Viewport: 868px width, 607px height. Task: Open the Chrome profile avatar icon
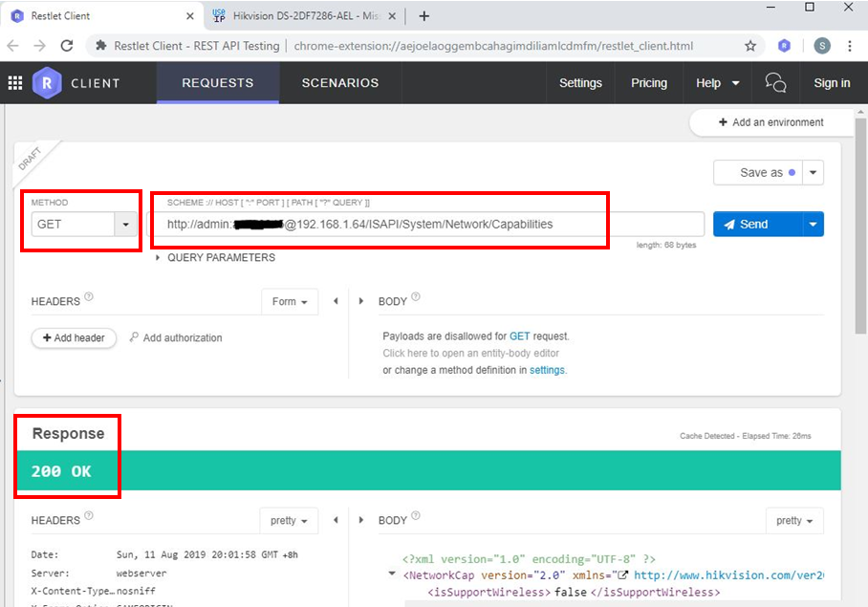coord(822,46)
